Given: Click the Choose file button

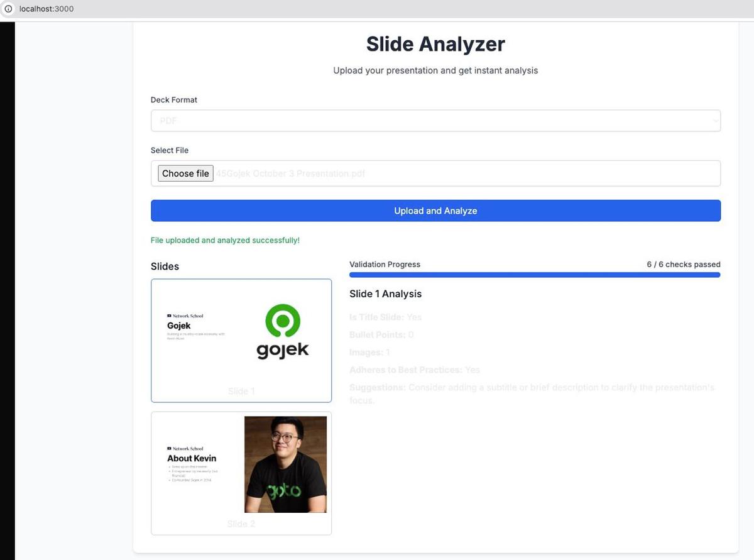Looking at the screenshot, I should (185, 173).
